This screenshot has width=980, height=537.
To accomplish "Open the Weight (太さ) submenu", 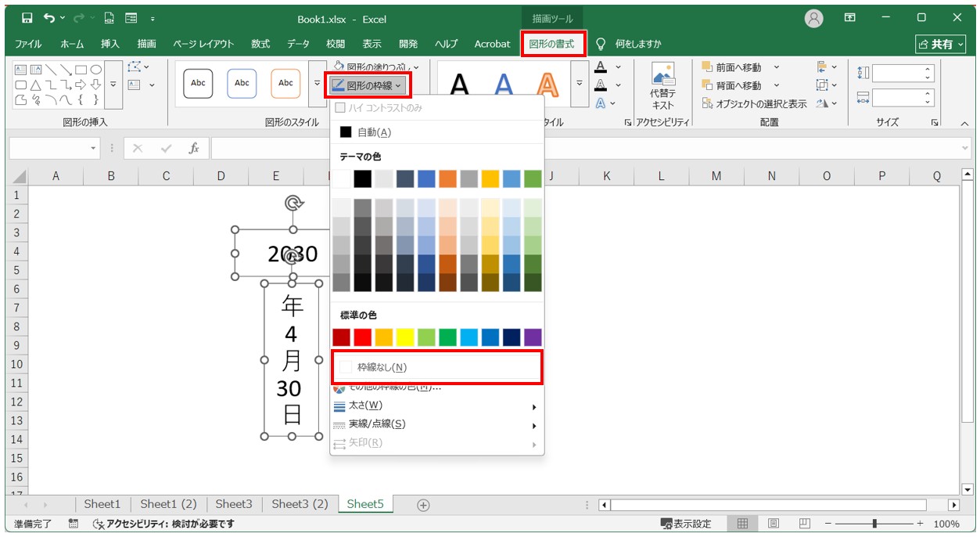I will pyautogui.click(x=437, y=405).
